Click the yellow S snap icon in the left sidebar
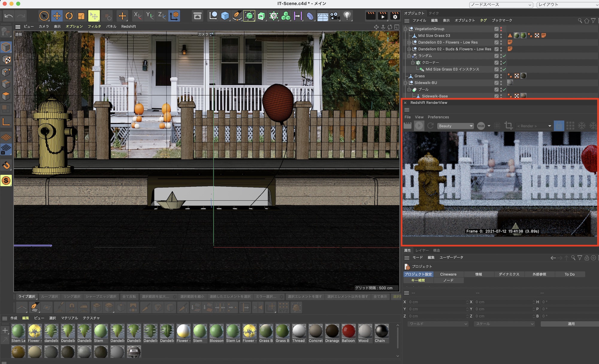Viewport: 599px width, 364px height. [x=6, y=181]
